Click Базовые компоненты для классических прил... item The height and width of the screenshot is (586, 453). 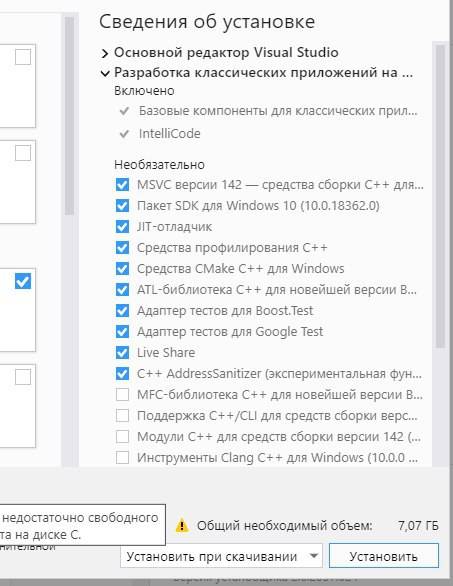(278, 111)
